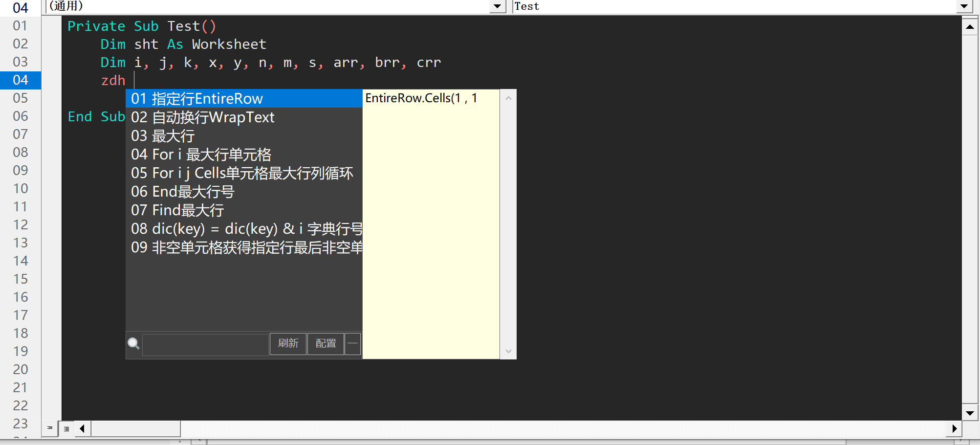Click the EntireRow.Cells(1 , 1 preview text
Screen dimensions: 980x445
coord(421,98)
